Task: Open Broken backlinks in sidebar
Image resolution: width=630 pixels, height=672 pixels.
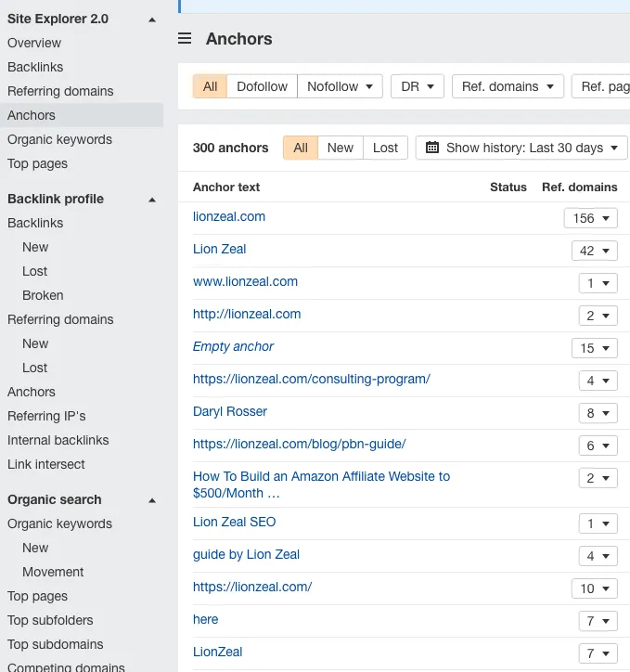Action: (43, 296)
